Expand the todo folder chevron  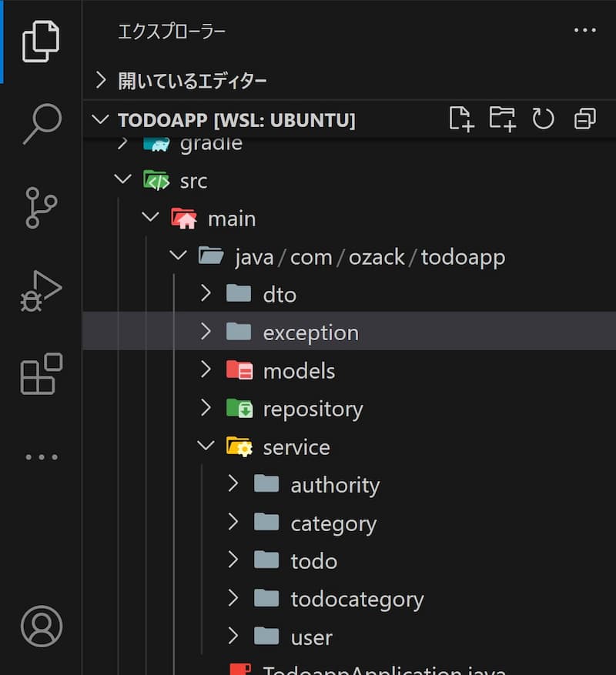coord(233,560)
